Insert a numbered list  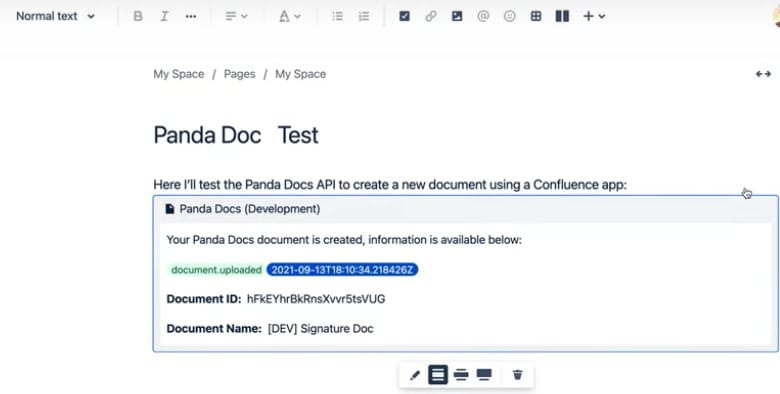(364, 16)
